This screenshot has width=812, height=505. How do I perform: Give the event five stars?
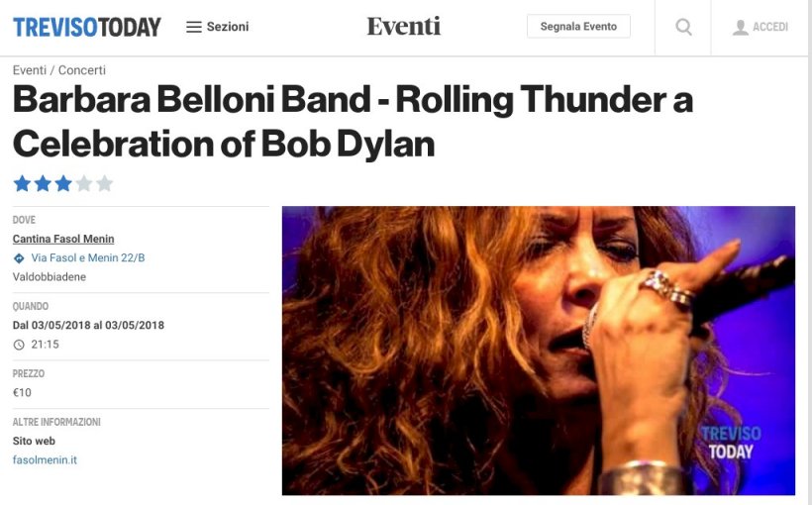point(105,183)
